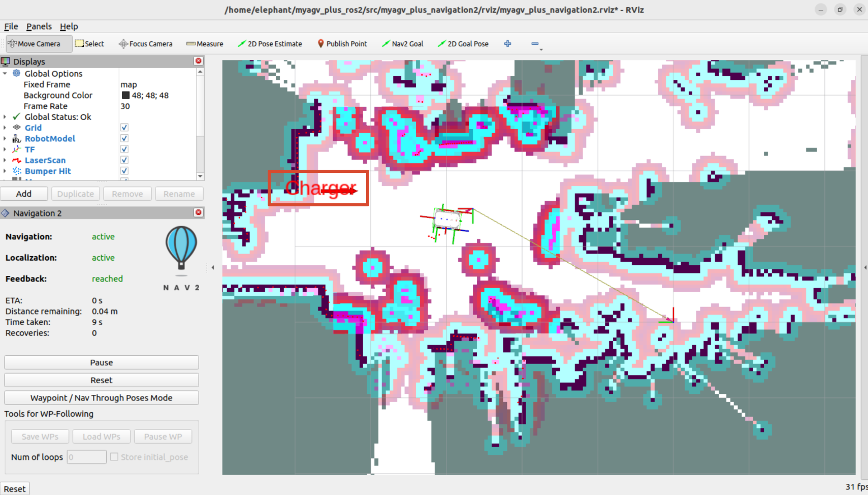Pause the navigation
Viewport: 868px width, 495px height.
[102, 362]
